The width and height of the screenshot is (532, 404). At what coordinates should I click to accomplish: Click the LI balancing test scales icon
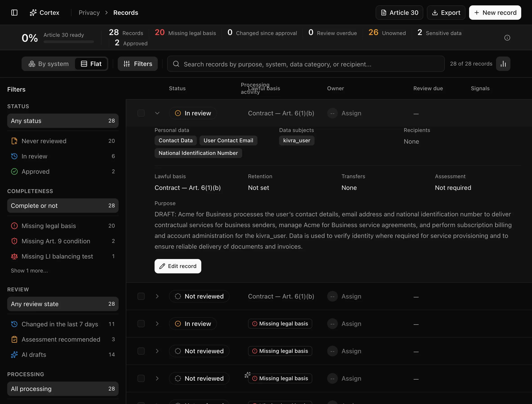14,256
